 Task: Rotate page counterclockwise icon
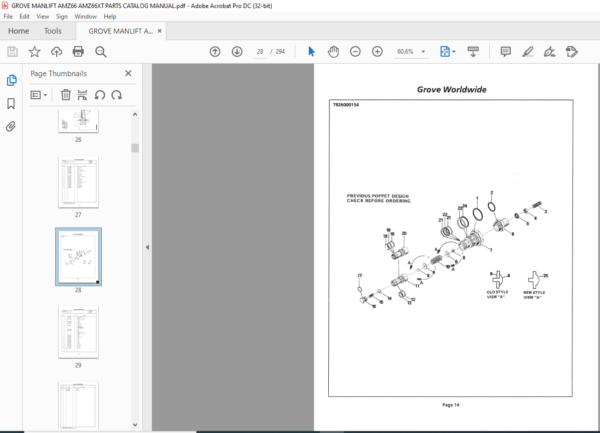click(100, 95)
